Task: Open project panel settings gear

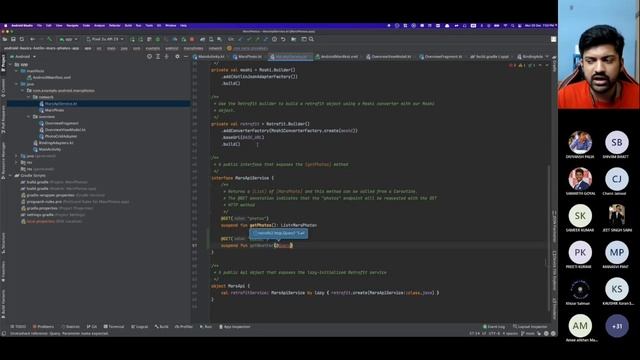Action: click(x=177, y=57)
